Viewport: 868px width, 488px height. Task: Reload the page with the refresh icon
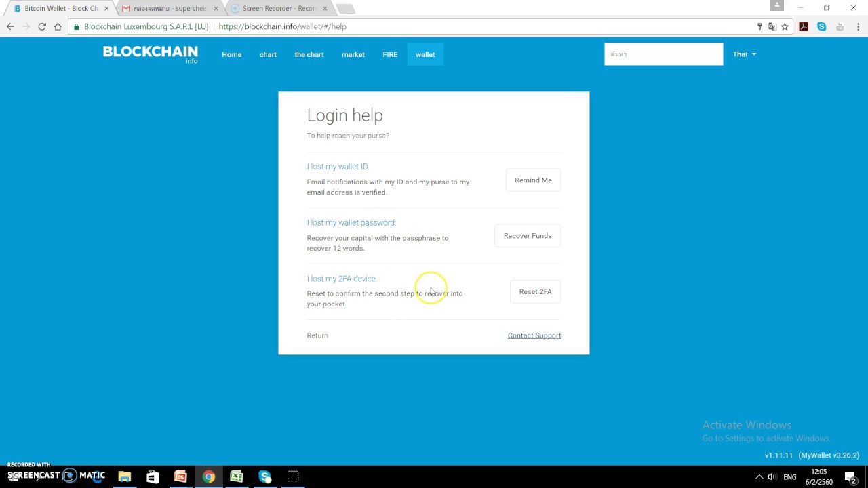click(x=42, y=26)
